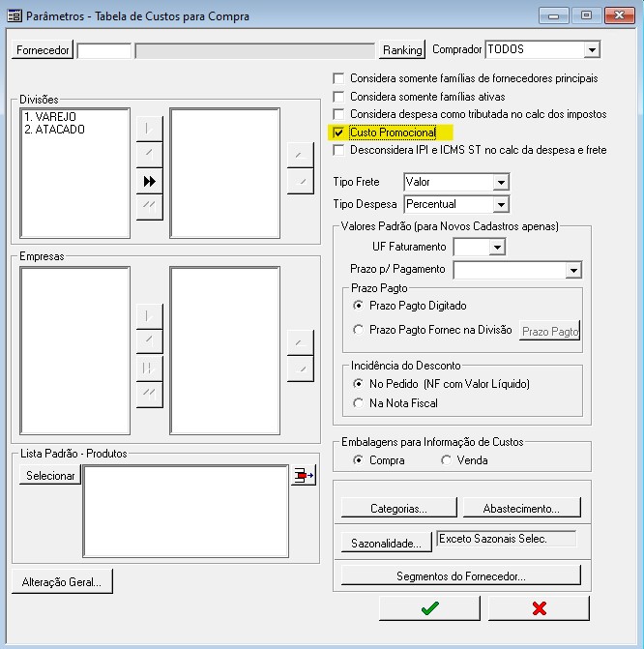This screenshot has height=649, width=644.
Task: Click the window icon in title bar
Action: [15, 16]
